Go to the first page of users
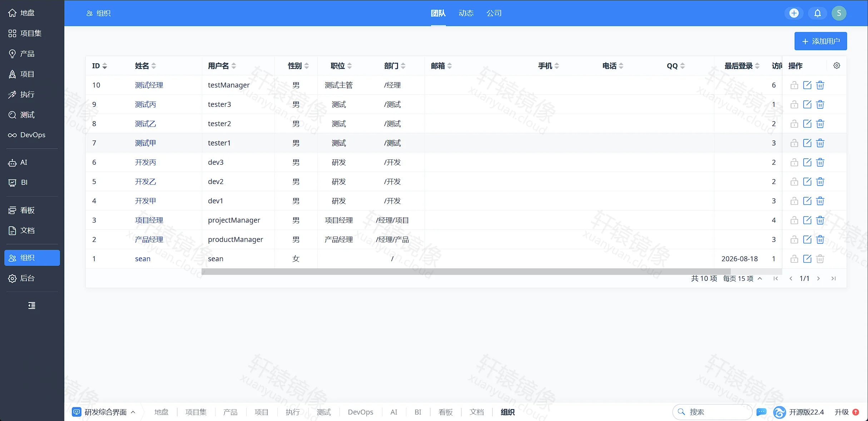The image size is (868, 421). [x=775, y=278]
